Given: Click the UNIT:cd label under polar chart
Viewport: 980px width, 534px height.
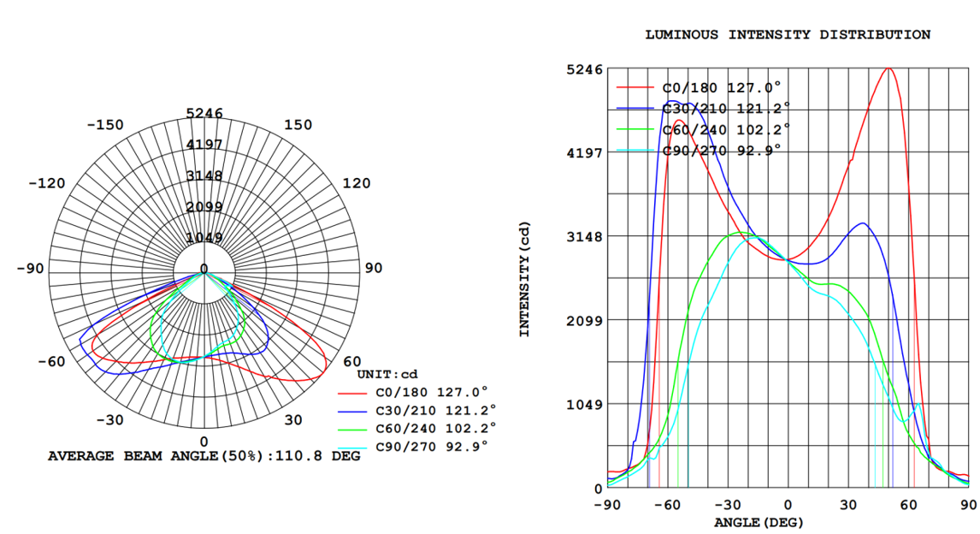Looking at the screenshot, I should (387, 374).
